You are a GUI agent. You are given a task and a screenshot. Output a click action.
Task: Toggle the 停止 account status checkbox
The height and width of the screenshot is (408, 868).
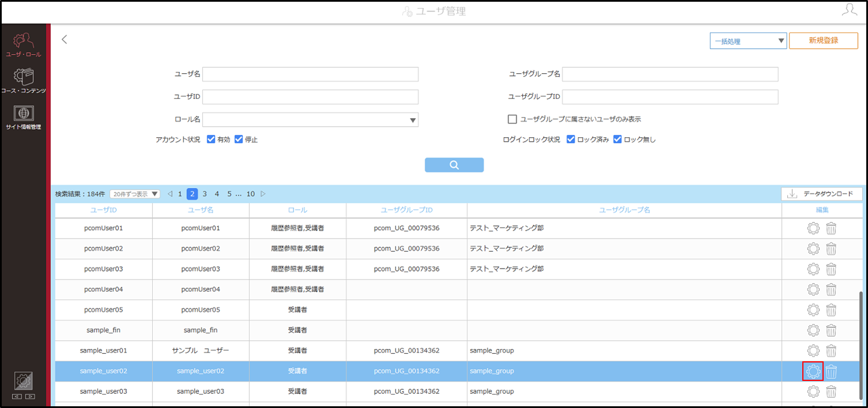[239, 139]
